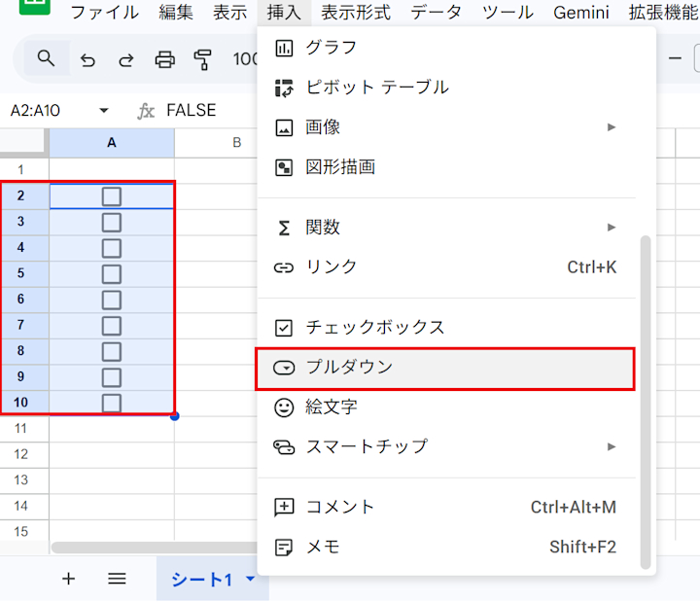This screenshot has width=700, height=602.
Task: Toggle checkbox in cell A2
Action: tap(112, 196)
